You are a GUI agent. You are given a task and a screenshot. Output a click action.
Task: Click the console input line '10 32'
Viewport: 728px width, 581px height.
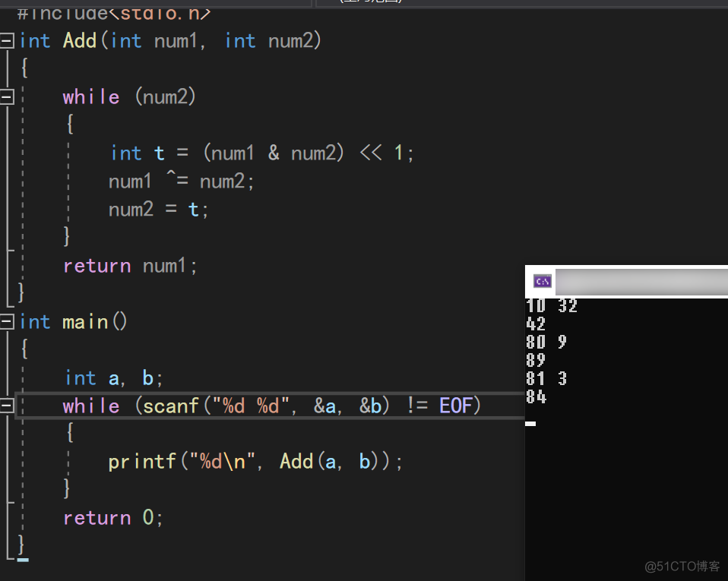pos(552,305)
